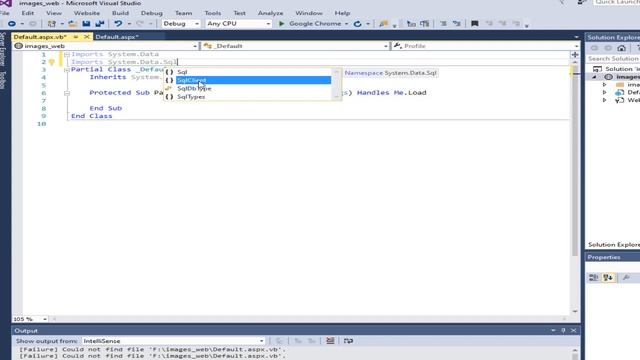Open the Debug menu
Viewport: 640px width, 360px height.
coord(151,13)
